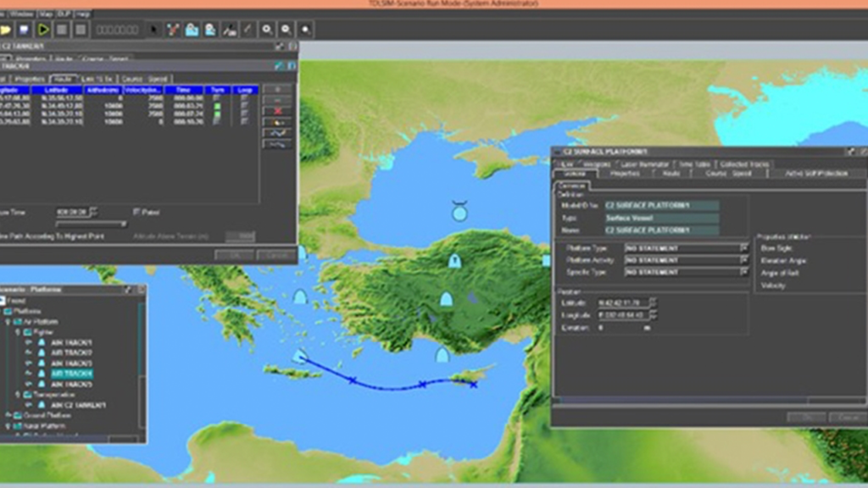Screen dimensions: 868x488
Task: Click the first gray stop square in toolbar
Action: pyautogui.click(x=62, y=30)
